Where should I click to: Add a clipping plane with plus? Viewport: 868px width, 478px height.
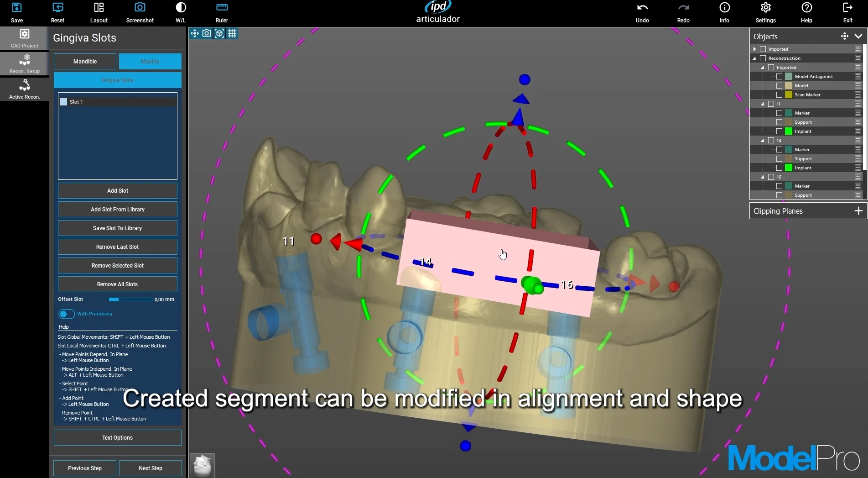click(858, 211)
